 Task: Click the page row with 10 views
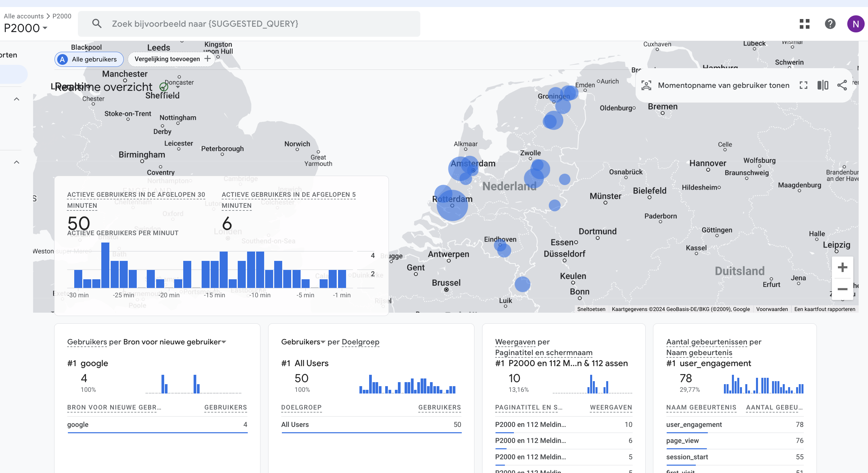[x=563, y=425]
